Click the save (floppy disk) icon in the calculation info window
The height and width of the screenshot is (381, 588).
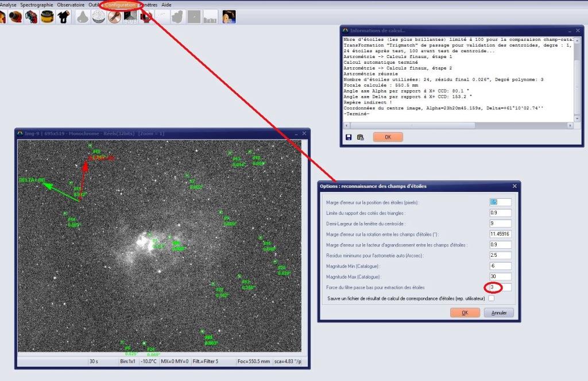[349, 137]
